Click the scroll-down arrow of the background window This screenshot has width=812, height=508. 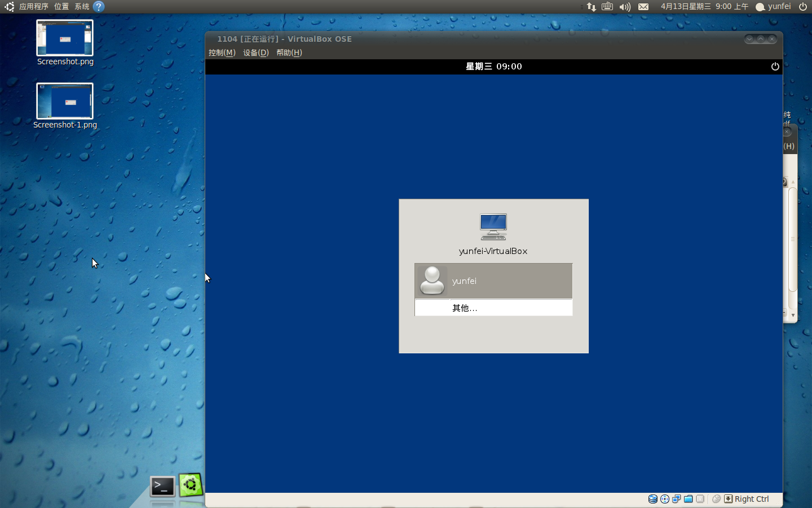(x=793, y=315)
